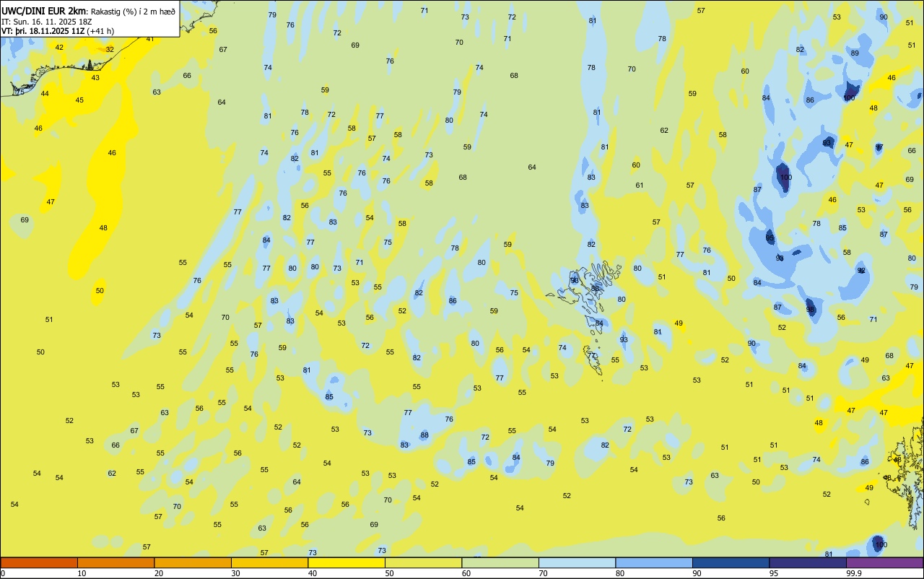The height and width of the screenshot is (579, 924).
Task: Click the map value "61" below the 60
Action: click(x=640, y=186)
